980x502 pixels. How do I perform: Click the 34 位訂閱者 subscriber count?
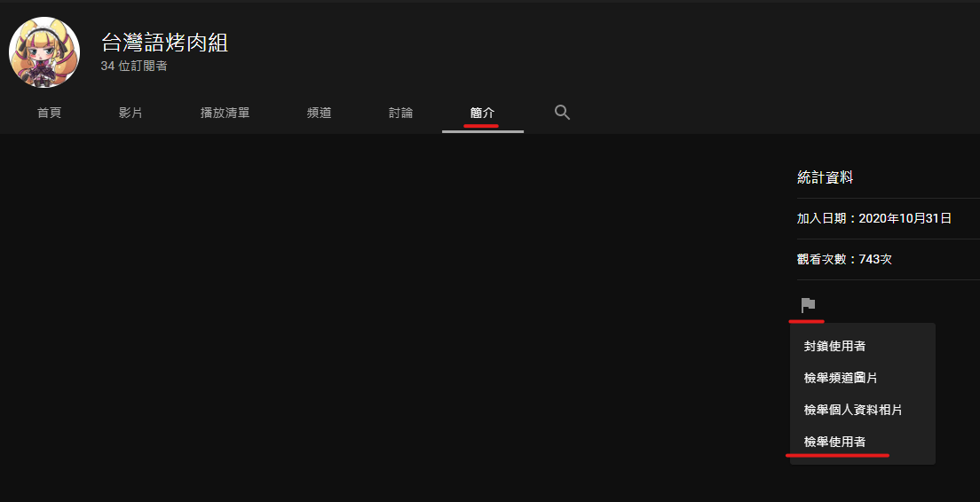click(x=134, y=66)
